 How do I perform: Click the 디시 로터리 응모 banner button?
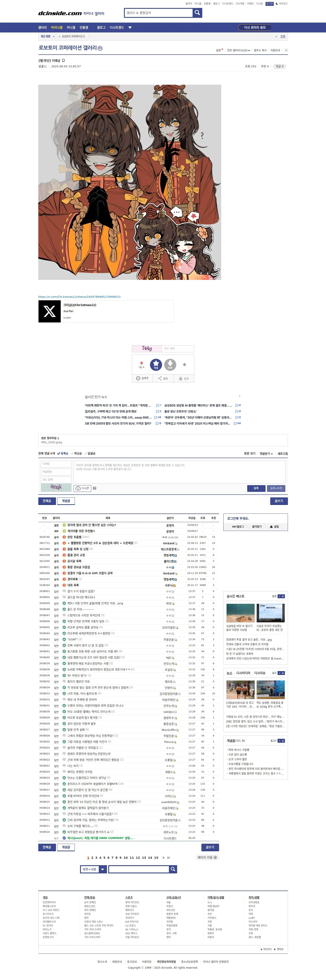(255, 27)
